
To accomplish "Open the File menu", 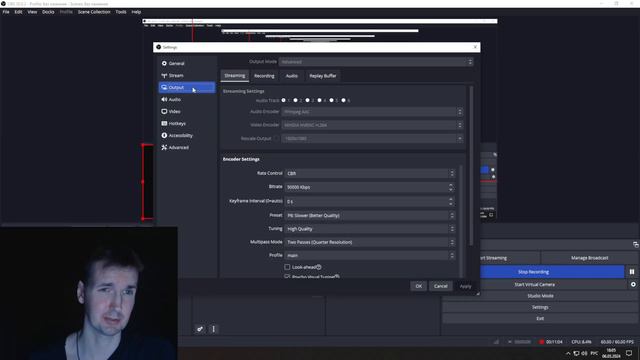I will coord(6,12).
